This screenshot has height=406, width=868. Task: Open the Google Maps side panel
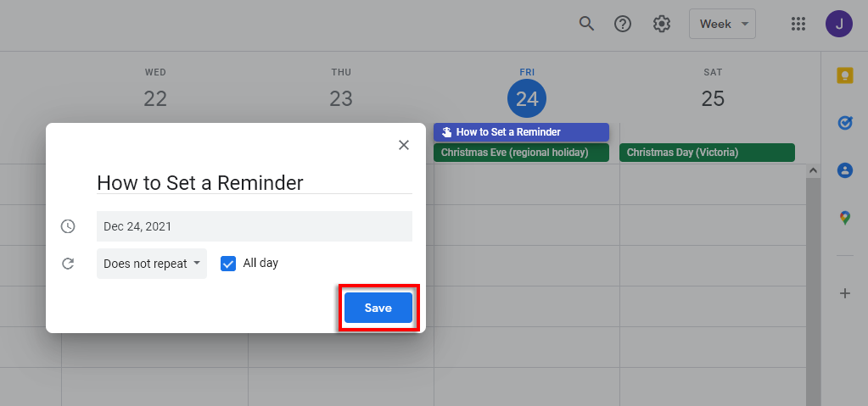[x=844, y=218]
